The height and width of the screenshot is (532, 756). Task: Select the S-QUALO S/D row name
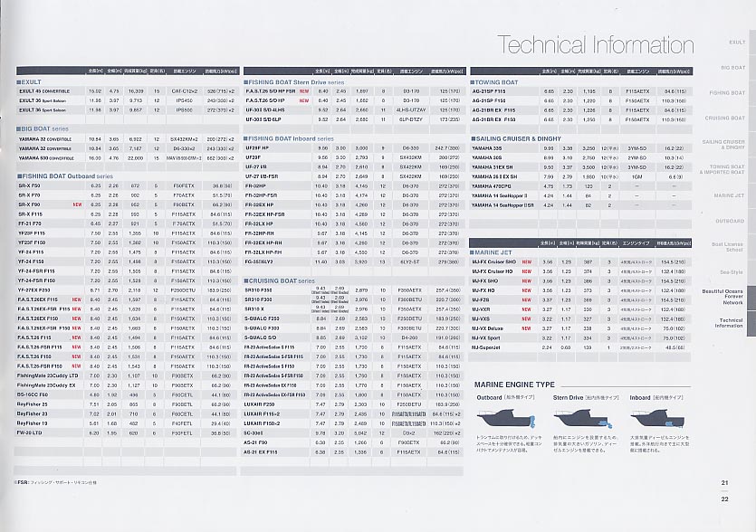(x=262, y=337)
